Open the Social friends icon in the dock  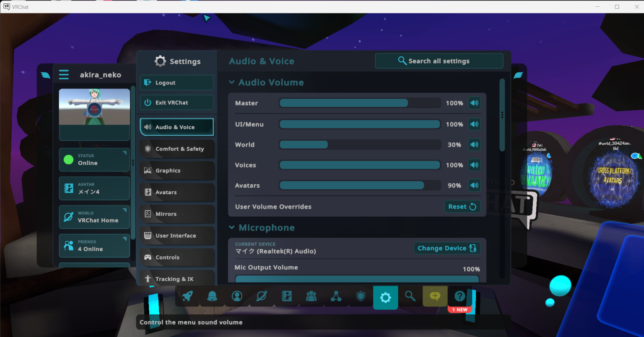tap(311, 297)
